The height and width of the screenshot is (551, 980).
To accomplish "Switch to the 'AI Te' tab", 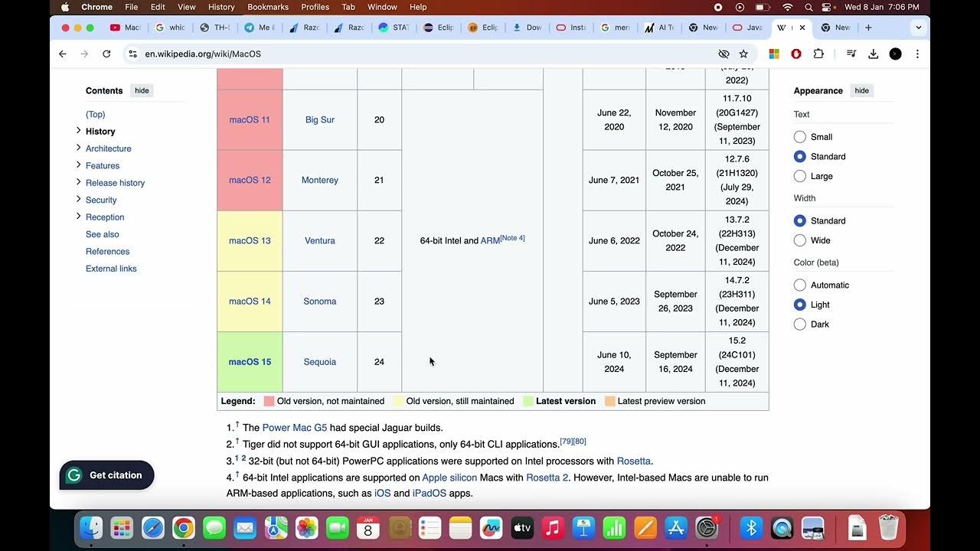I will 658,28.
